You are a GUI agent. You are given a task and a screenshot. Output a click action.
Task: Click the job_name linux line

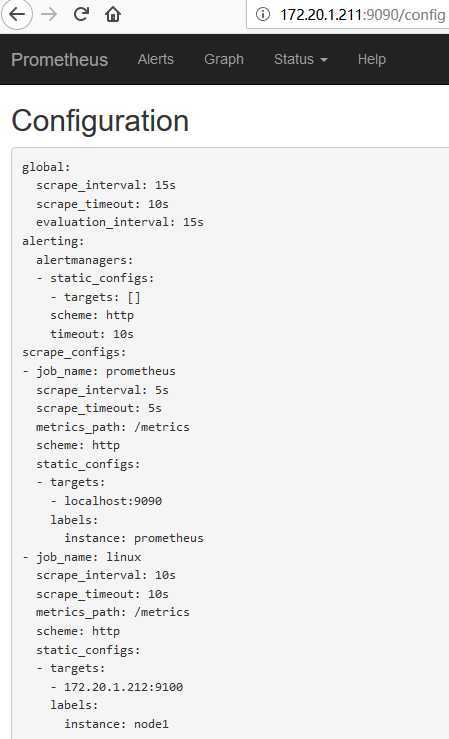[82, 557]
